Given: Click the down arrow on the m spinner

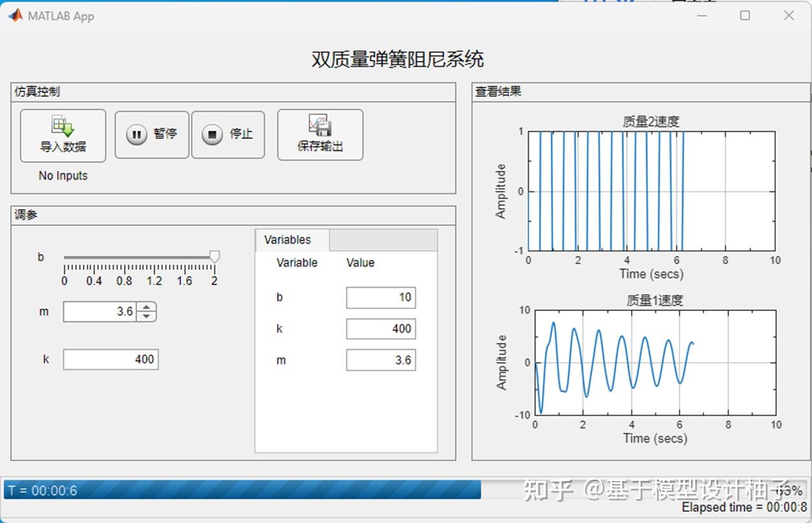Looking at the screenshot, I should tap(147, 317).
